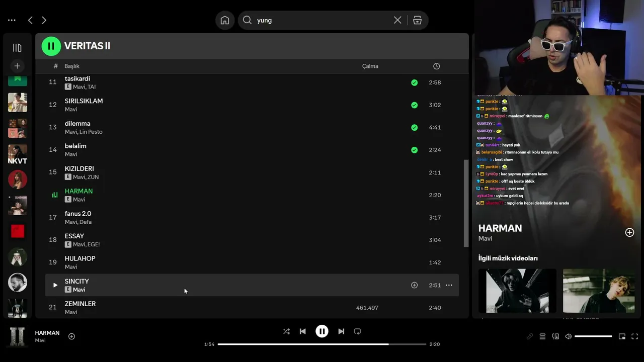
Task: Open the lyrics microphone icon
Action: click(x=530, y=336)
